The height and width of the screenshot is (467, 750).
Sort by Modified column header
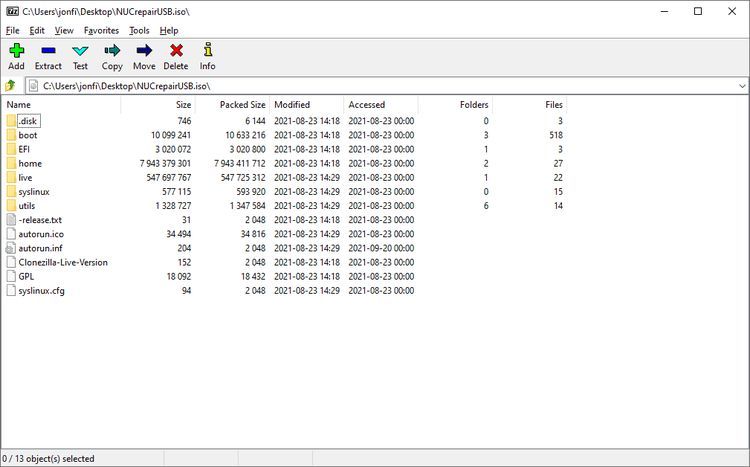click(x=292, y=105)
